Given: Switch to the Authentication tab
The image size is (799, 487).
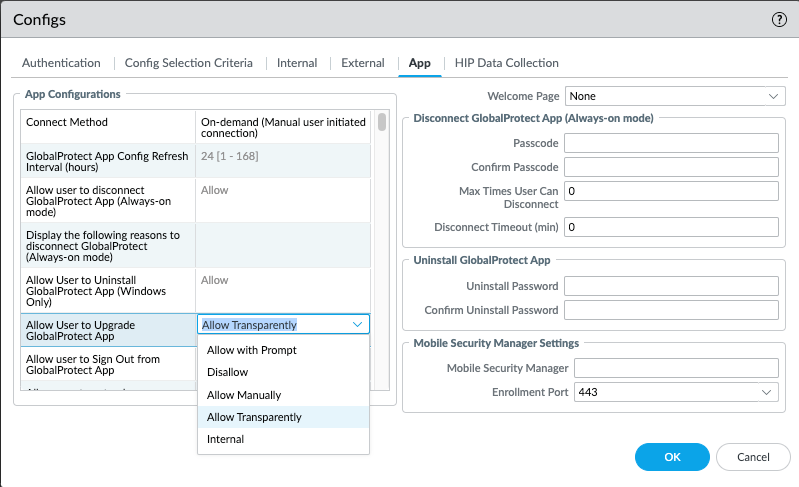Looking at the screenshot, I should (x=61, y=63).
